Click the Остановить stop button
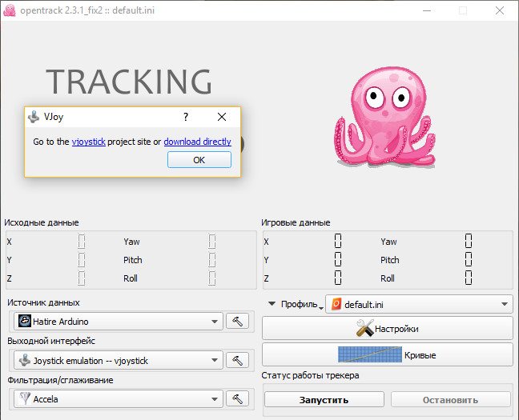519x420 pixels. tap(450, 400)
